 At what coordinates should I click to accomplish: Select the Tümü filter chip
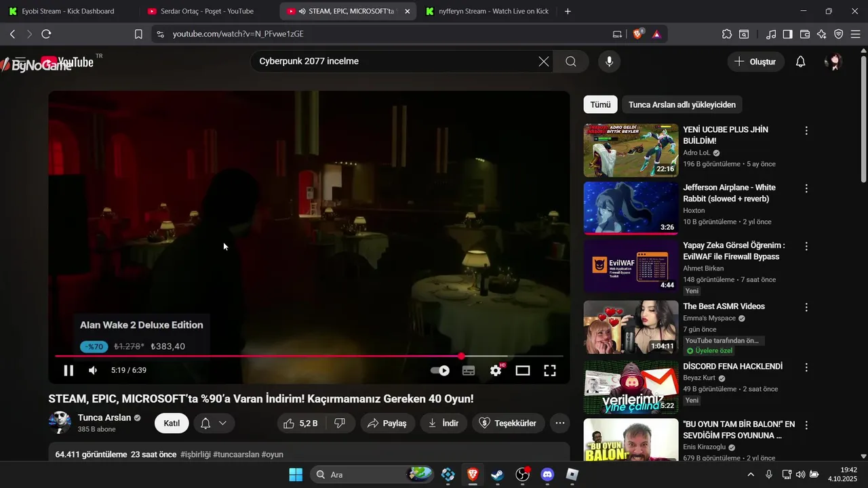coord(600,104)
